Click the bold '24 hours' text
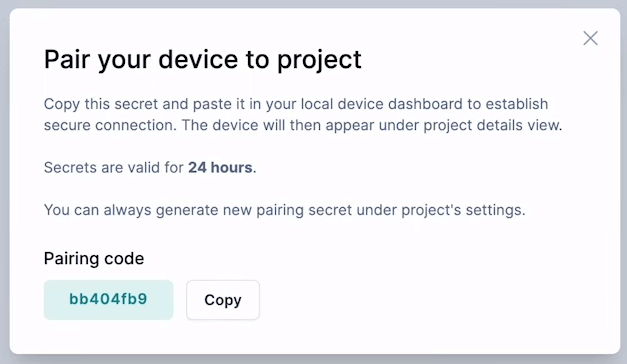This screenshot has height=364, width=627. [x=220, y=167]
